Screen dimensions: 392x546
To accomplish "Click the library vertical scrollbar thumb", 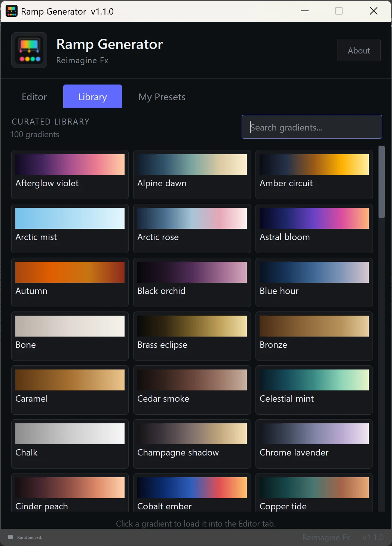I will pos(382,182).
